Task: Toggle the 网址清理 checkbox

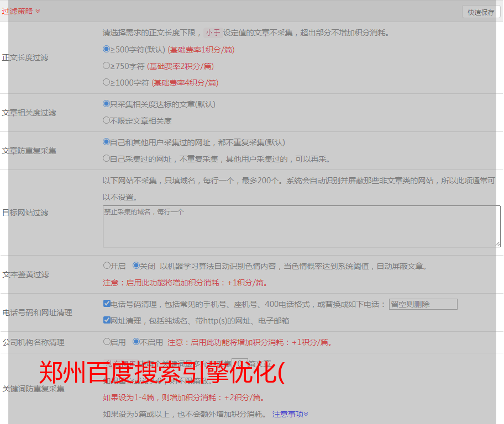Action: coord(107,320)
